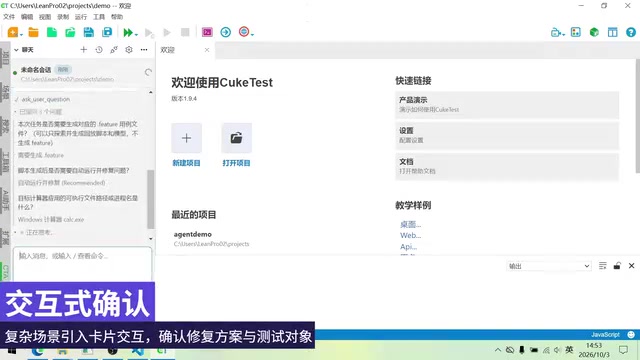Click the gray Run Script icon with small circle

(x=149, y=33)
